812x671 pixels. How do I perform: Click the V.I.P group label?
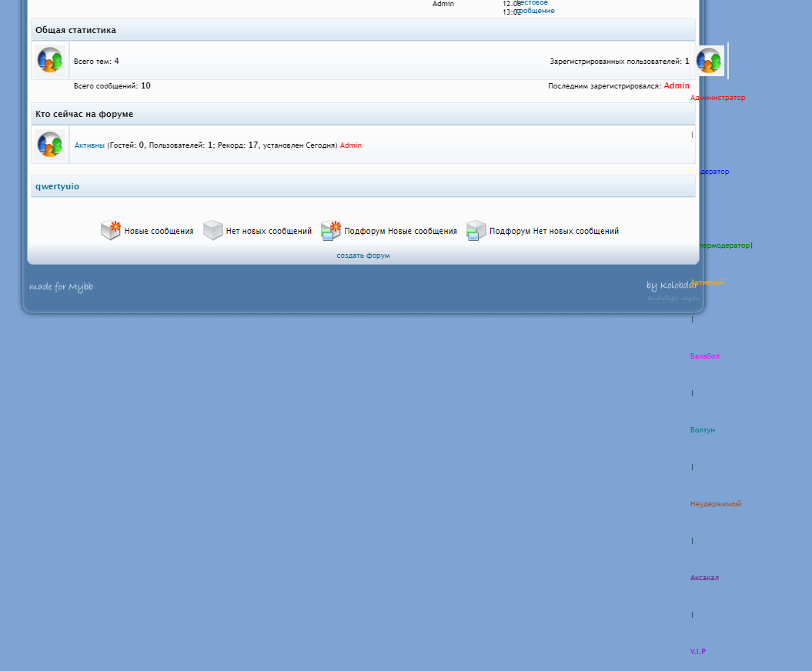coord(697,651)
